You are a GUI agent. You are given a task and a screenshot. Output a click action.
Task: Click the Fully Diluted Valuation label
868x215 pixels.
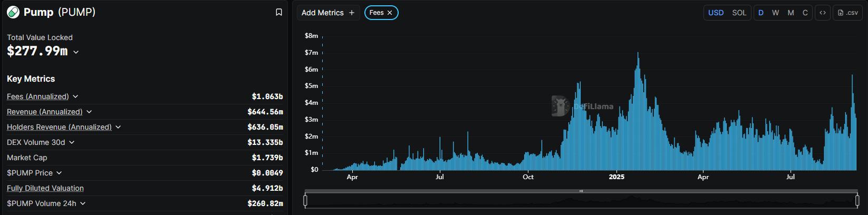coord(45,188)
